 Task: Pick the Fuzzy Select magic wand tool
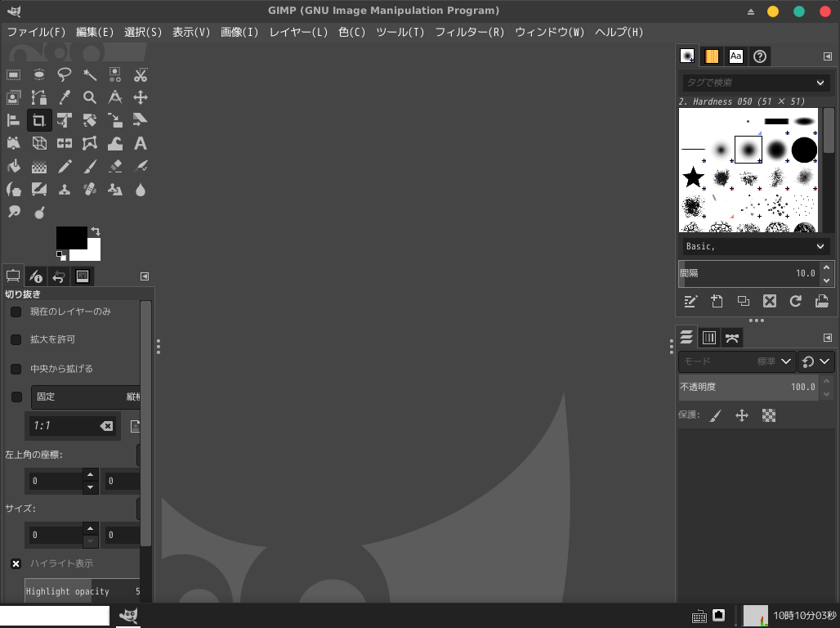[89, 74]
